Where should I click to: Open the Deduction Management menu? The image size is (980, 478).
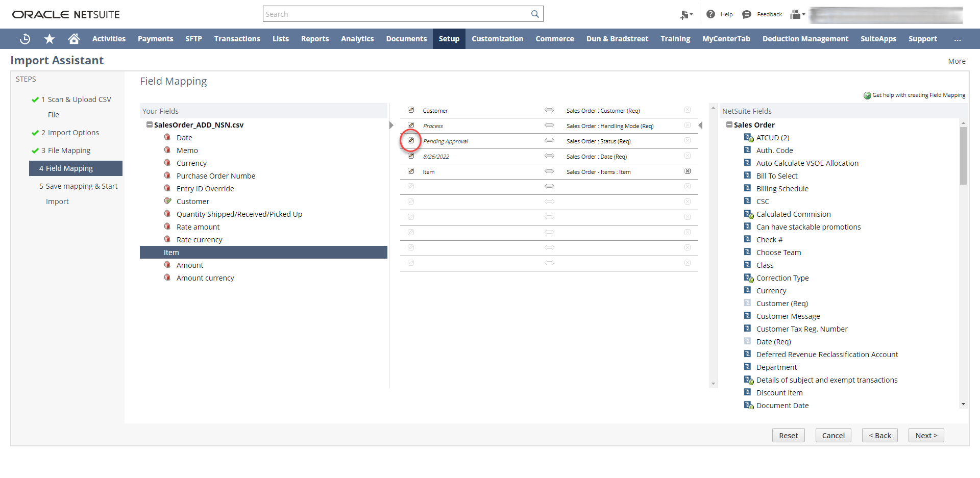click(805, 39)
